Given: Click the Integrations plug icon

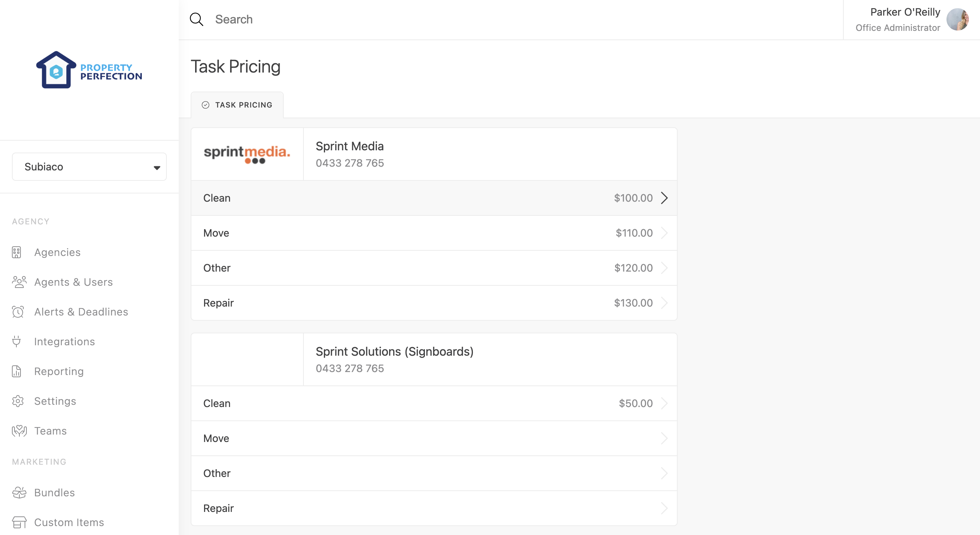Looking at the screenshot, I should 16,342.
